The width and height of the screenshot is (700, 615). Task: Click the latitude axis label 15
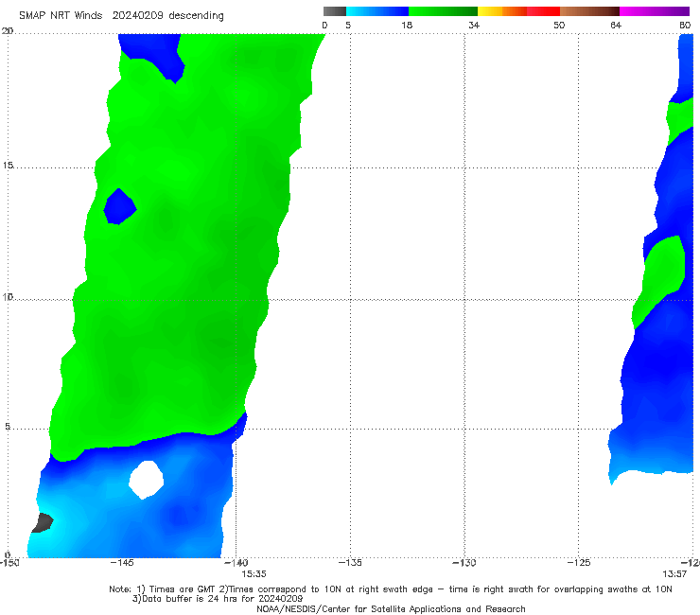(8, 166)
